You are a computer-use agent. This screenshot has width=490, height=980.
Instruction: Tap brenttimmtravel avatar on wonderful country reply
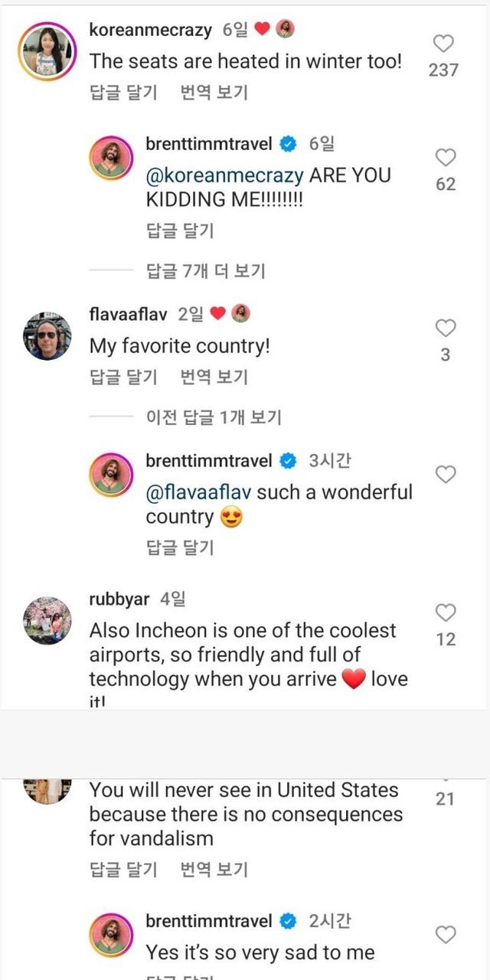(113, 476)
